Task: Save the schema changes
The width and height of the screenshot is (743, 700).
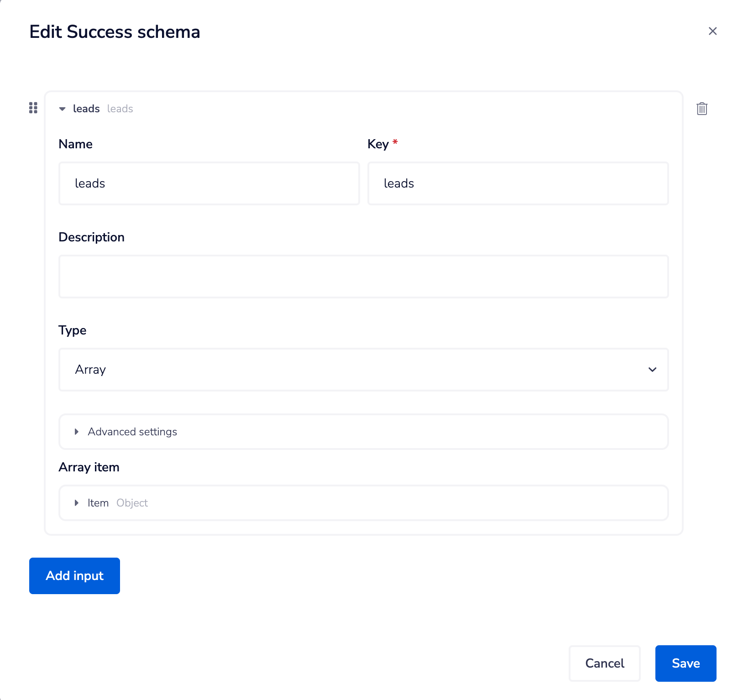Action: point(685,663)
